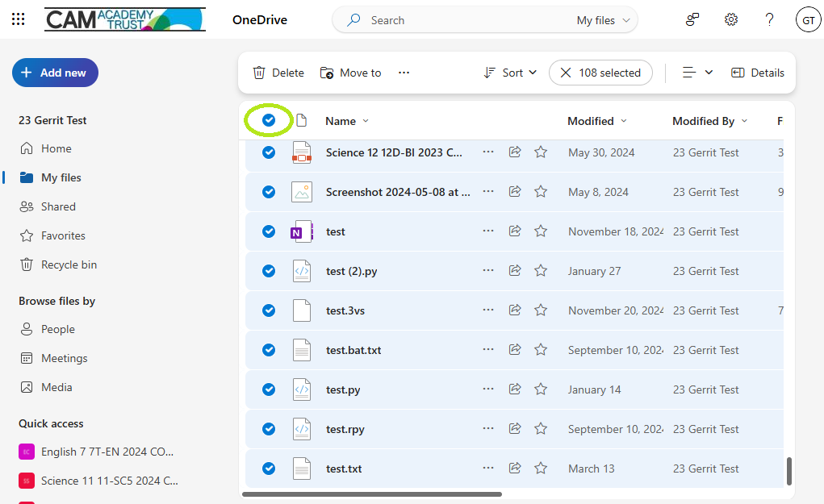The height and width of the screenshot is (504, 824).
Task: Click the horizontal scrollbar thumb
Action: click(x=372, y=494)
